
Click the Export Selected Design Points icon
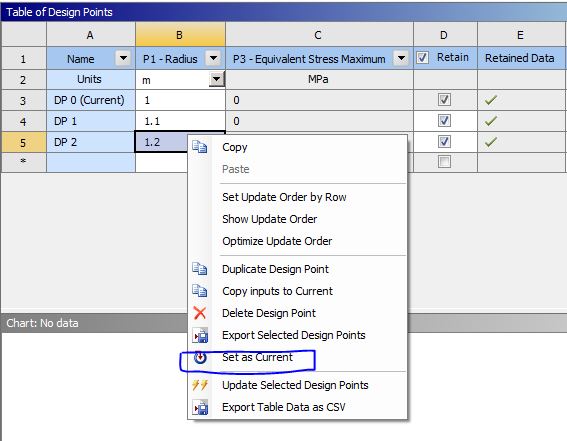pyautogui.click(x=200, y=335)
